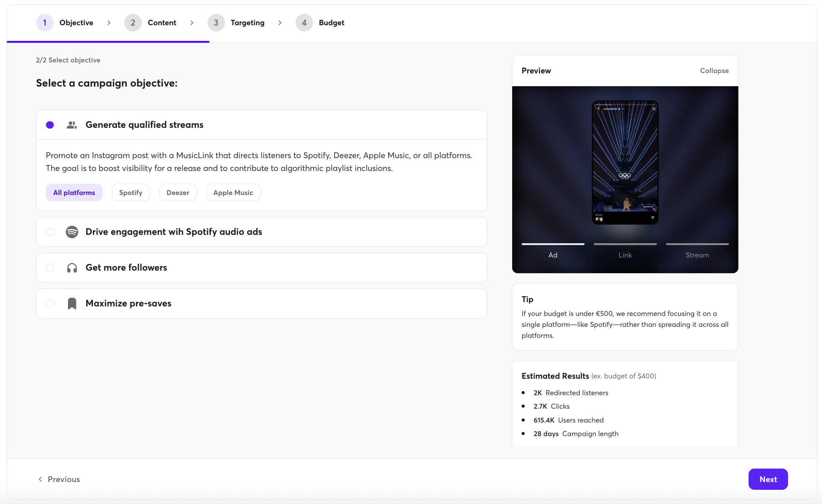Click the close X in phone preview
The image size is (822, 504).
[654, 109]
